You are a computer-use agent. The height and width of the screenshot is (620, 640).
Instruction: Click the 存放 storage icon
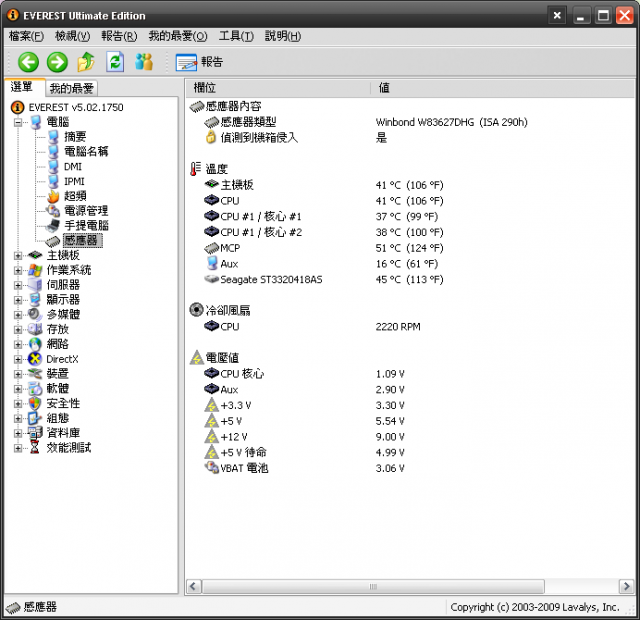click(35, 329)
